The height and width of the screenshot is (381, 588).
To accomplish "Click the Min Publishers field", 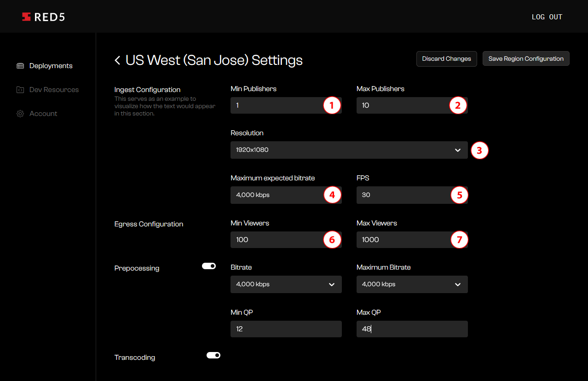I will (x=286, y=105).
